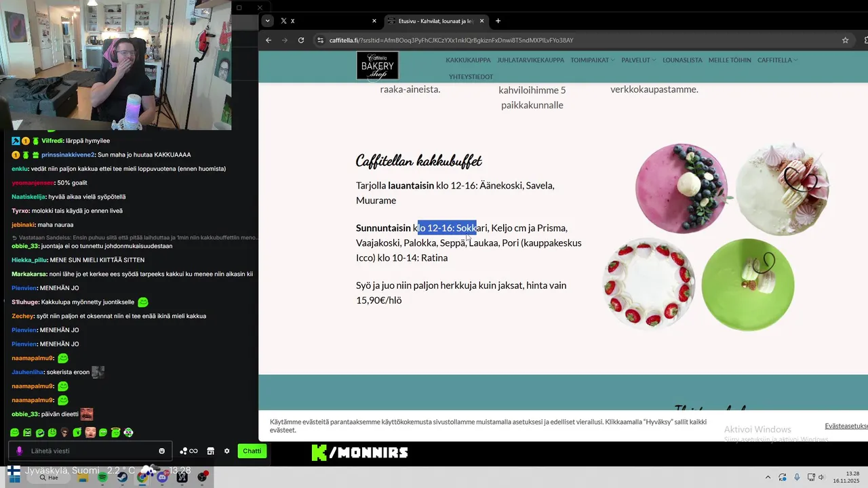Select the sunglasses-face emote in the quick row

click(64, 432)
